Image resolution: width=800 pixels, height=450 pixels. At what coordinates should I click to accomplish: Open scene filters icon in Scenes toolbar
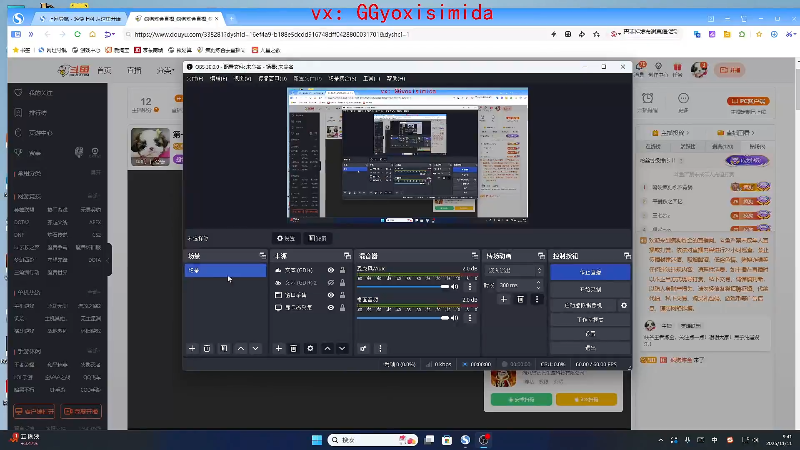point(224,348)
